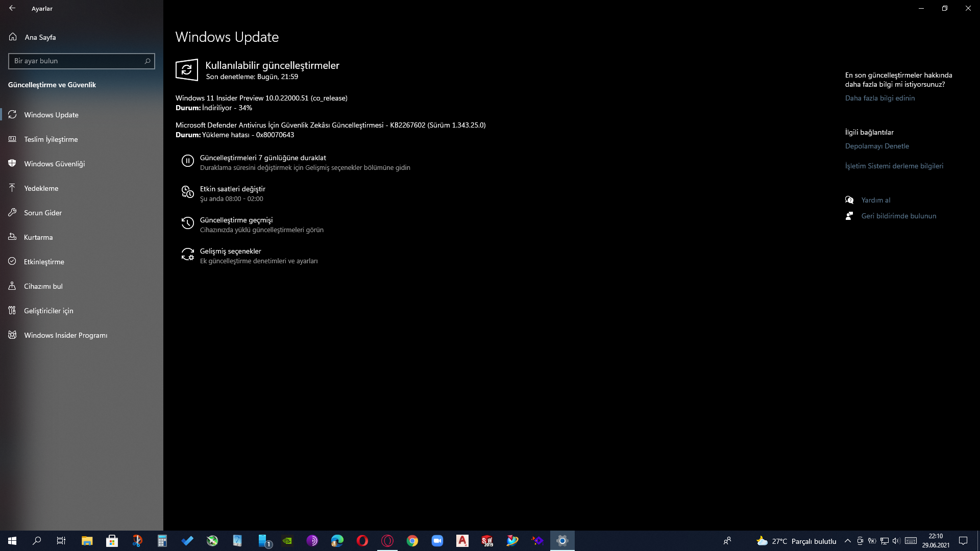The width and height of the screenshot is (980, 551).
Task: Click the Advanced options gear icon
Action: tap(187, 255)
